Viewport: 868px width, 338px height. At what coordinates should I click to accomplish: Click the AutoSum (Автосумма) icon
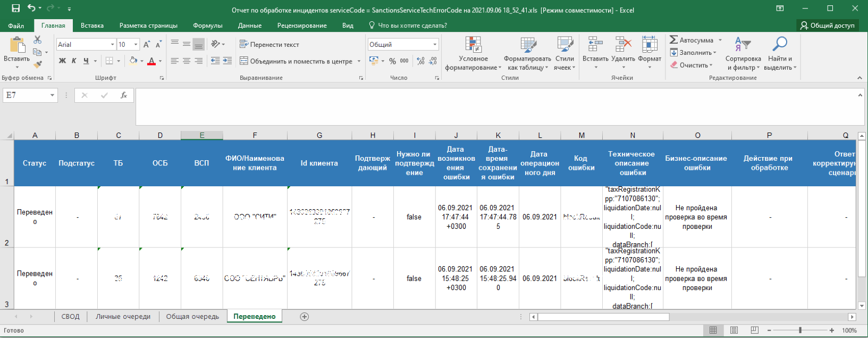pos(674,40)
